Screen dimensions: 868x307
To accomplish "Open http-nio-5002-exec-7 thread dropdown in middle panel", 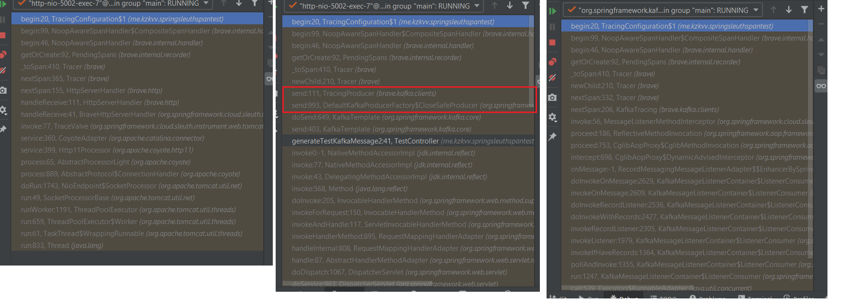I will 383,6.
